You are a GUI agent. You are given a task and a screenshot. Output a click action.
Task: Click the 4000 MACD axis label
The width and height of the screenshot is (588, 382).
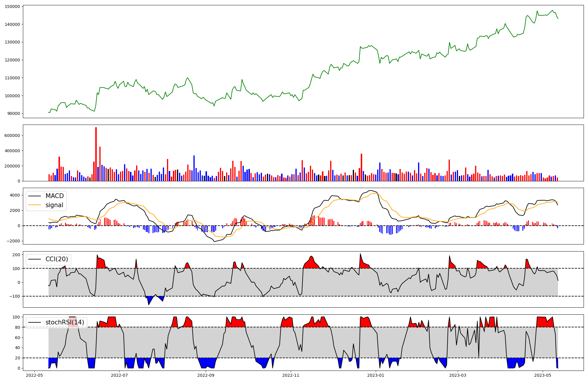15,195
